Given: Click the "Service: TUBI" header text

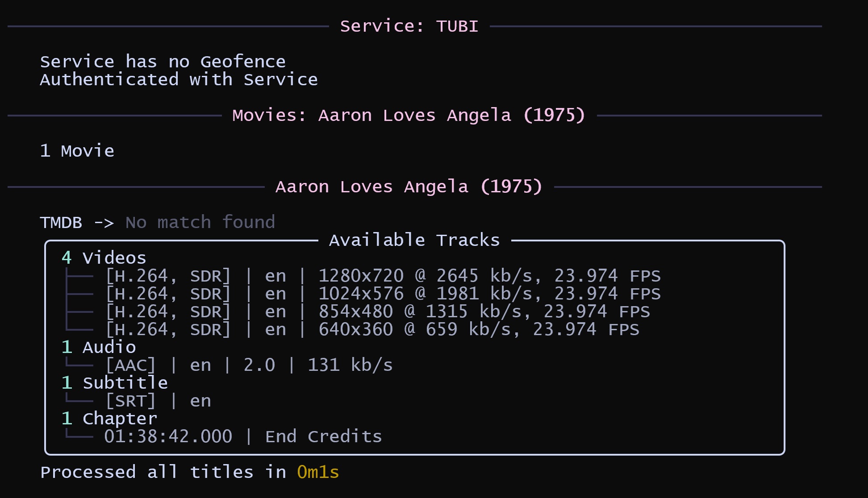Looking at the screenshot, I should click(x=409, y=26).
